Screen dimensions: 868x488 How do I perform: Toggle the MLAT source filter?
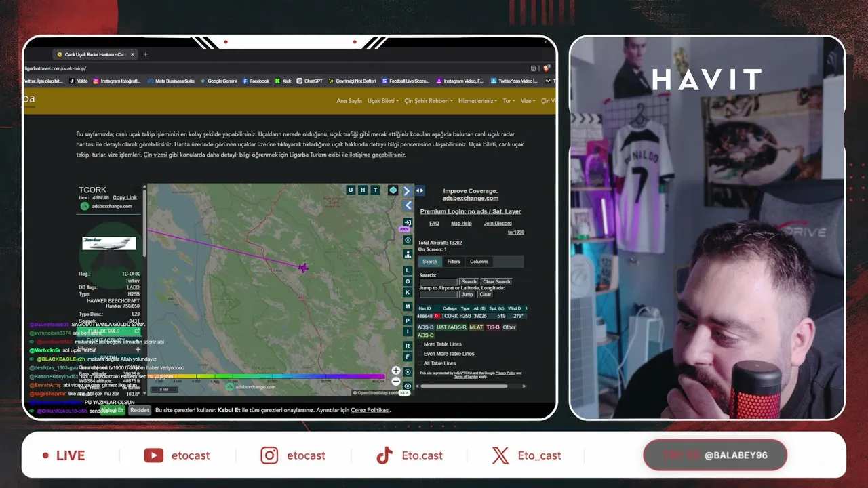pyautogui.click(x=476, y=327)
